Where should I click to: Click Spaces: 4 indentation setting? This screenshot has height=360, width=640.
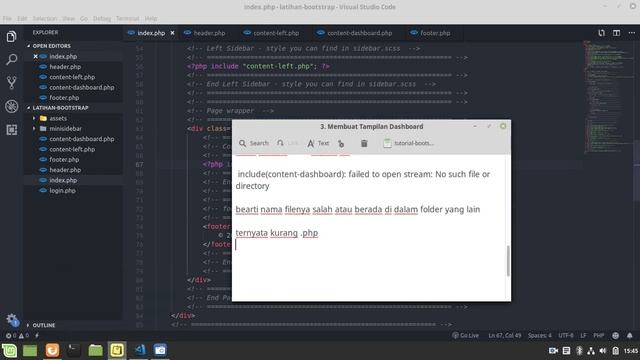pyautogui.click(x=539, y=336)
